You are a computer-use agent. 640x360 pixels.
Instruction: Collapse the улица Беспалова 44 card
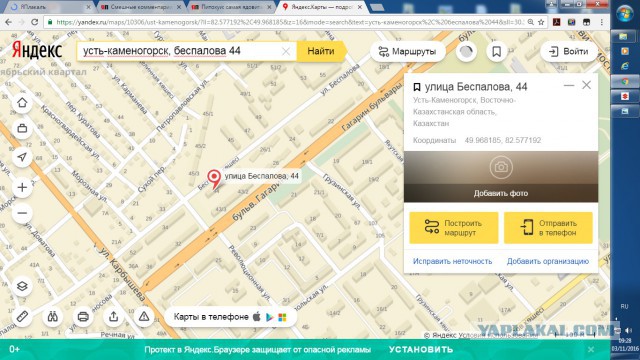click(569, 85)
